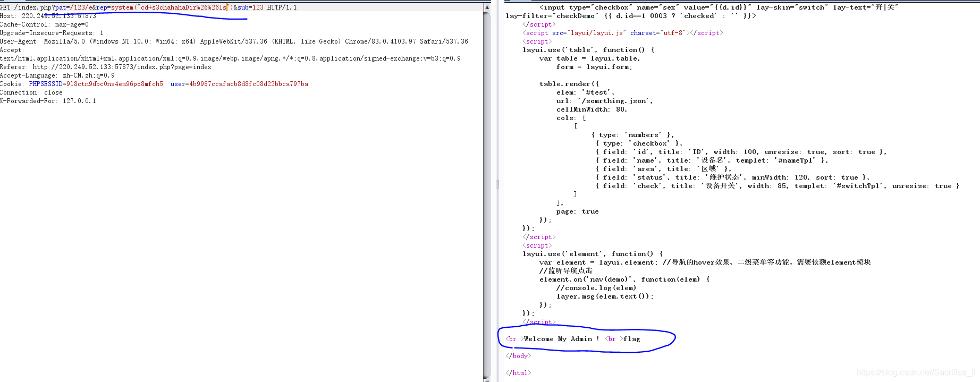Click the field: 'area' column line
Screen dimensions: 980x382
663,169
